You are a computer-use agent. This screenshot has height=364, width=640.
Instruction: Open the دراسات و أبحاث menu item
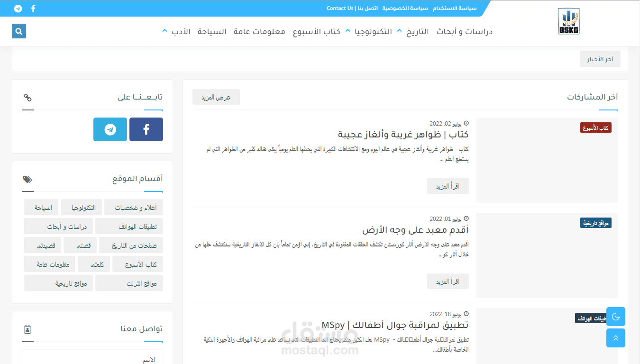pos(465,32)
